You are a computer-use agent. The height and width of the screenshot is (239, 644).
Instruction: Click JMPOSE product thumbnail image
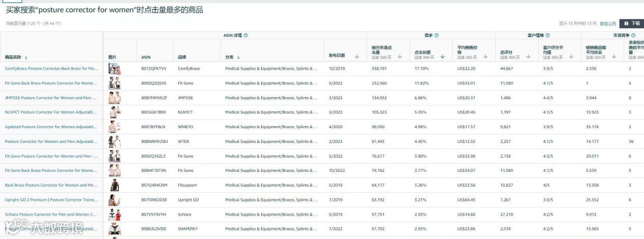(x=115, y=98)
